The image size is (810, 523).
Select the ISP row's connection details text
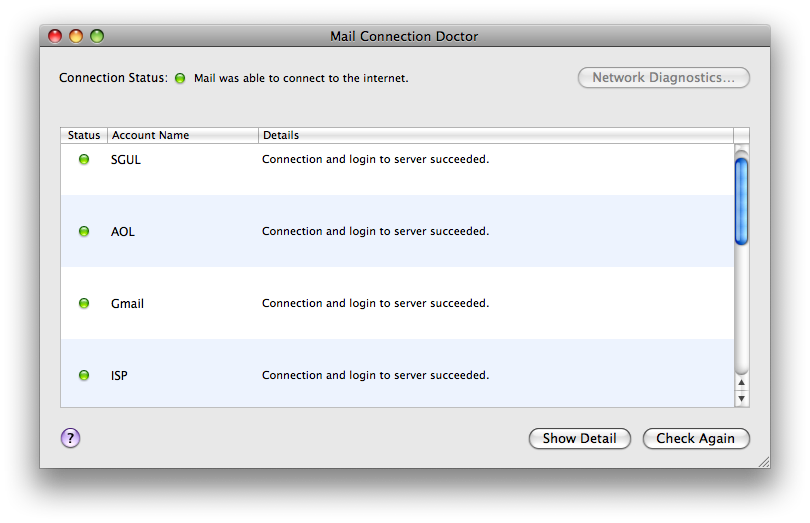(376, 375)
